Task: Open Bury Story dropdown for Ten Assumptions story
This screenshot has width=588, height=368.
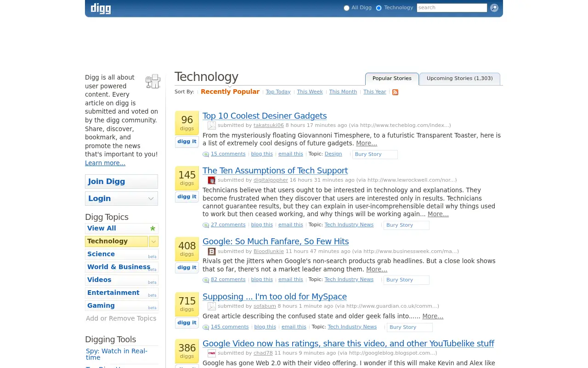Action: click(407, 225)
